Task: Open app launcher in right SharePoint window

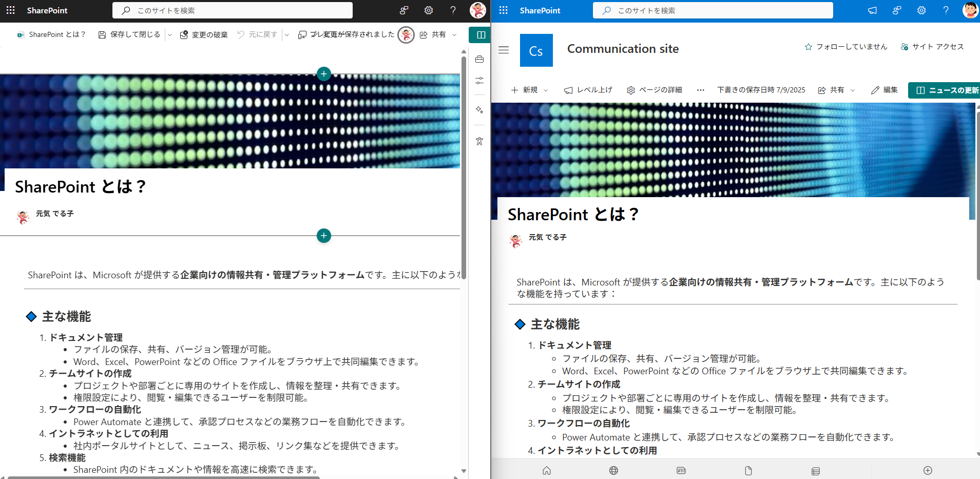Action: coord(503,10)
